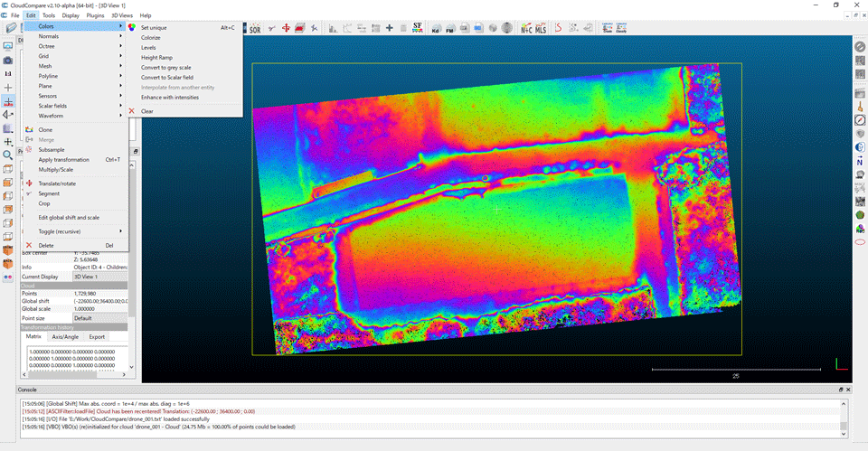Screen dimensions: 868x451
Task: Choose Crop from Edit menu
Action: [75, 203]
